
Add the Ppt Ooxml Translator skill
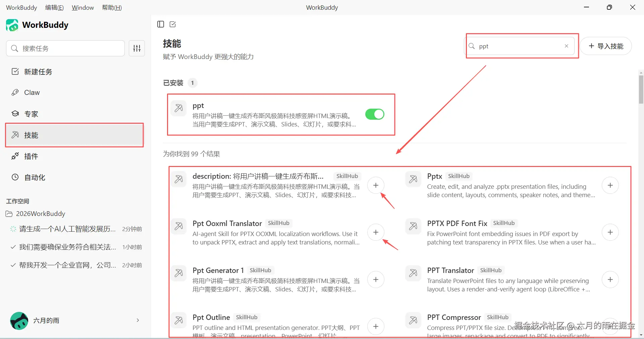coord(376,232)
